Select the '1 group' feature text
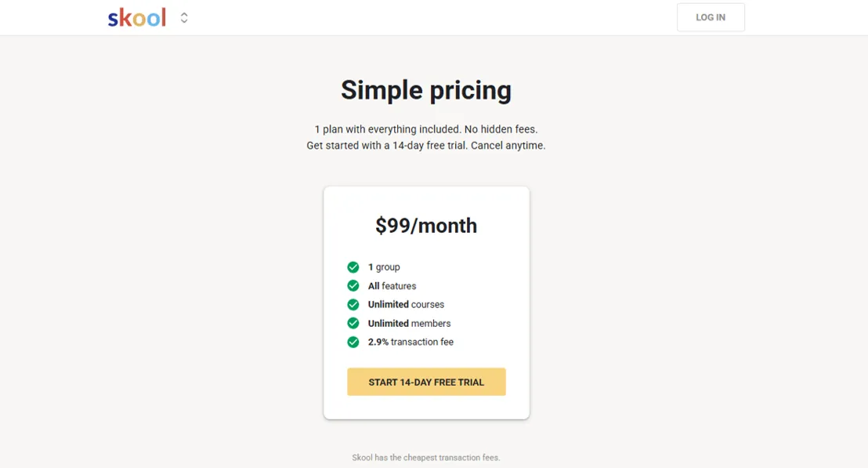This screenshot has height=468, width=868. pyautogui.click(x=384, y=267)
